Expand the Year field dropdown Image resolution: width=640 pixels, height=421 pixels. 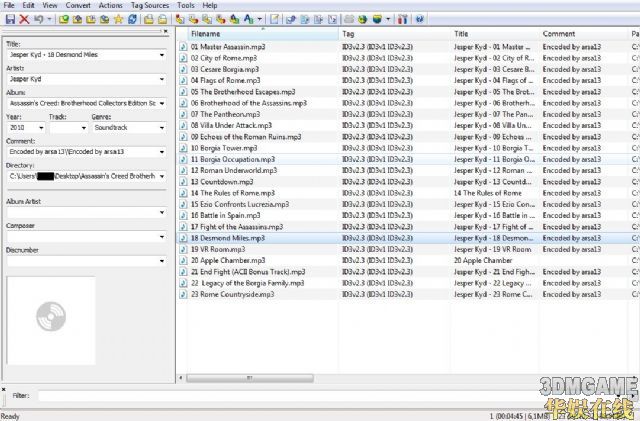tap(41, 128)
